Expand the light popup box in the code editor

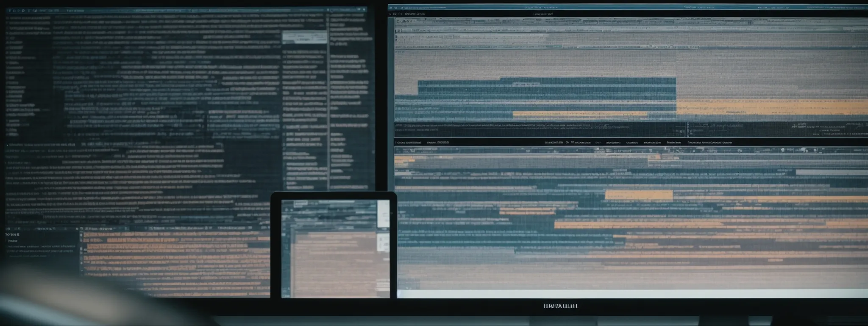click(x=304, y=37)
